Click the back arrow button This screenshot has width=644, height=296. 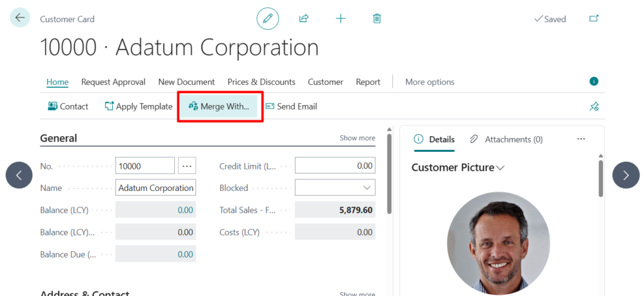[x=19, y=18]
